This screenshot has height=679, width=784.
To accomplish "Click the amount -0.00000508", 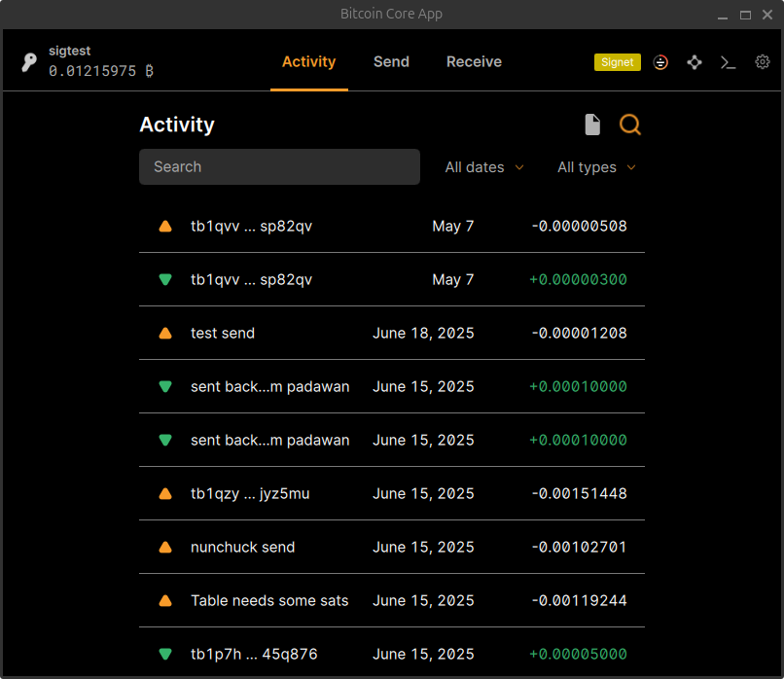I will tap(579, 226).
